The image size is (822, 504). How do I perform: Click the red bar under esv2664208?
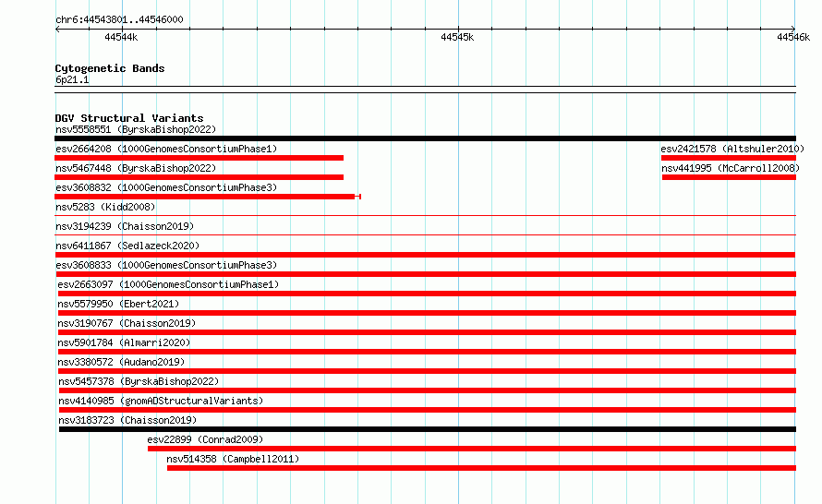199,158
